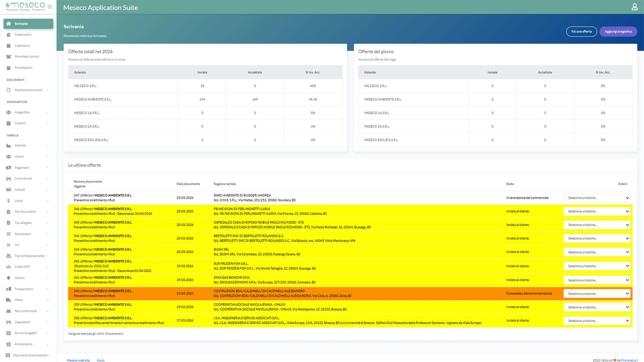This screenshot has width=644, height=362.
Task: Click the Dipendenti icon
Action: [9, 322]
